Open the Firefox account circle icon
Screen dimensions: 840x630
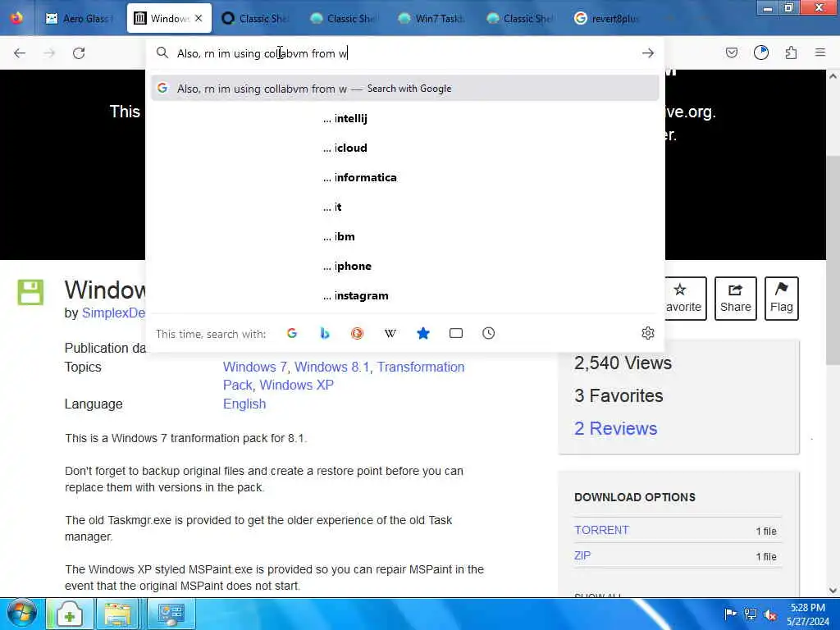761,52
